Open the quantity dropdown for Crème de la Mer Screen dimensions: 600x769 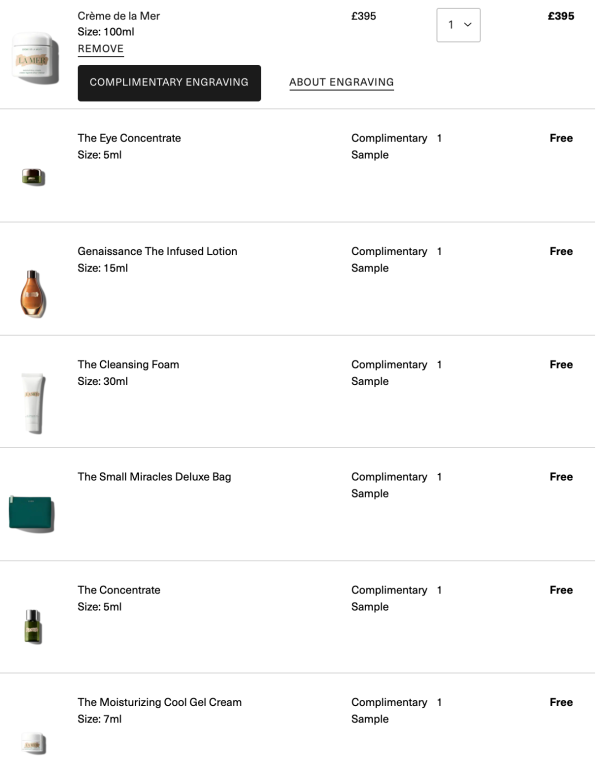point(458,25)
